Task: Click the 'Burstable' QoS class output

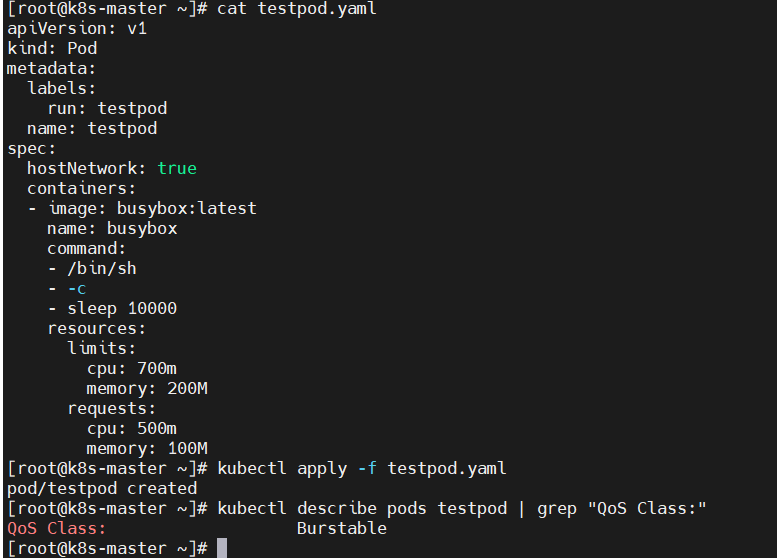Action: [x=341, y=528]
